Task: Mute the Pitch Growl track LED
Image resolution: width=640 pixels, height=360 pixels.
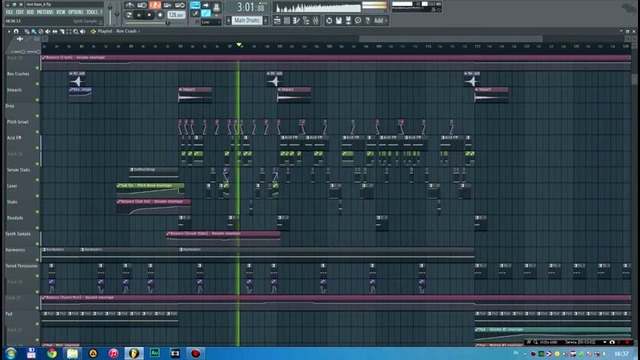Action: coord(37,132)
